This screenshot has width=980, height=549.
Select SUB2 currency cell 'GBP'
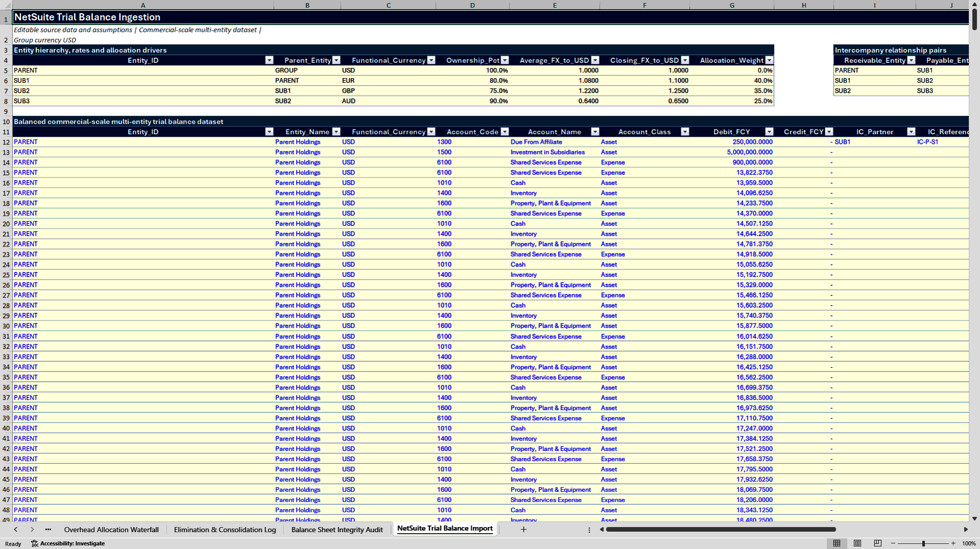(x=388, y=91)
